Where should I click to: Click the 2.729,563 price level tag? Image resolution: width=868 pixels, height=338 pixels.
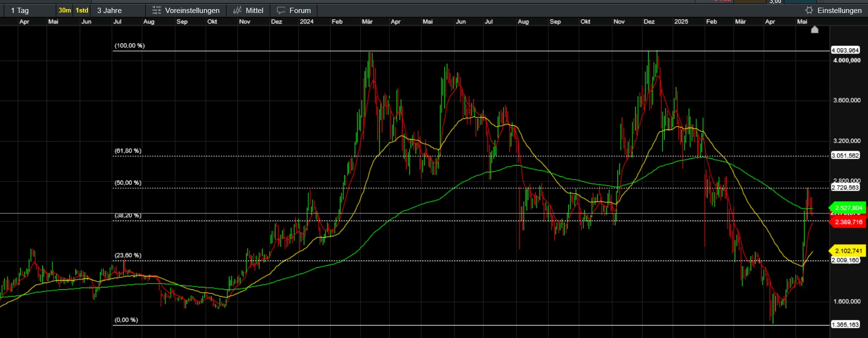click(845, 188)
